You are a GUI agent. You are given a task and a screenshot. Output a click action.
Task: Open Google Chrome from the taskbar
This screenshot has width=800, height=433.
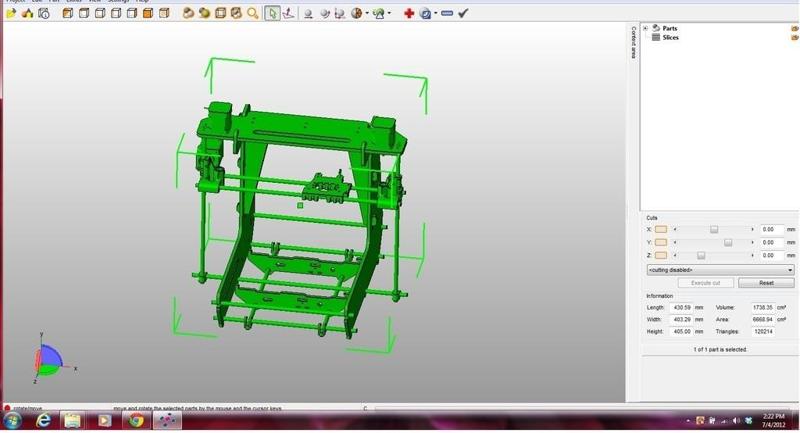(x=135, y=421)
